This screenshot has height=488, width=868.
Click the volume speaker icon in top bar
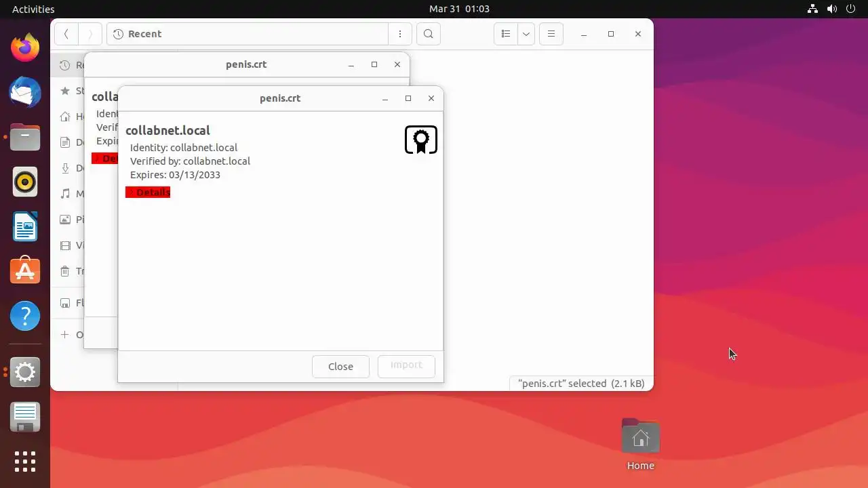[x=832, y=9]
